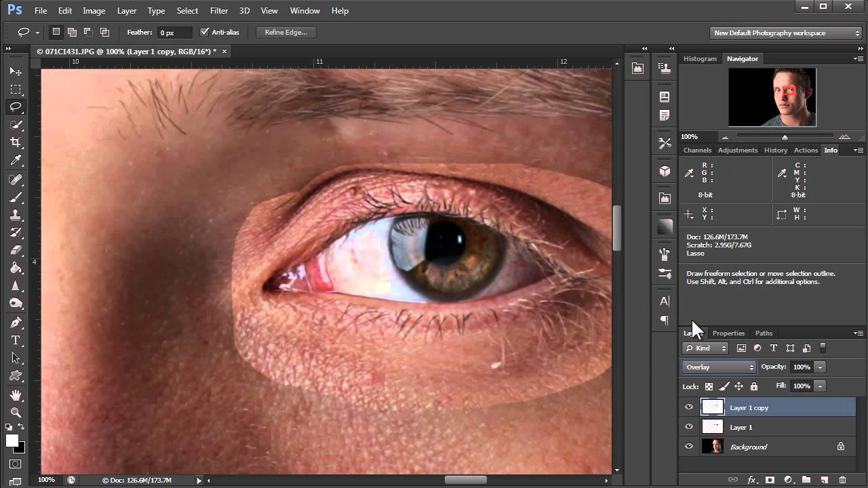Open status bar info arrow menu
The height and width of the screenshot is (488, 868).
199,480
